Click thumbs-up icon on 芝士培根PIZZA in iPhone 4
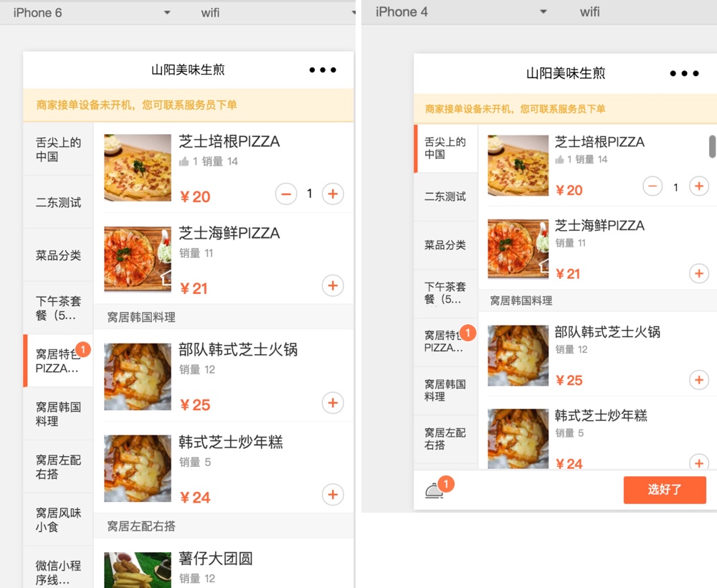This screenshot has height=588, width=717. tap(559, 159)
